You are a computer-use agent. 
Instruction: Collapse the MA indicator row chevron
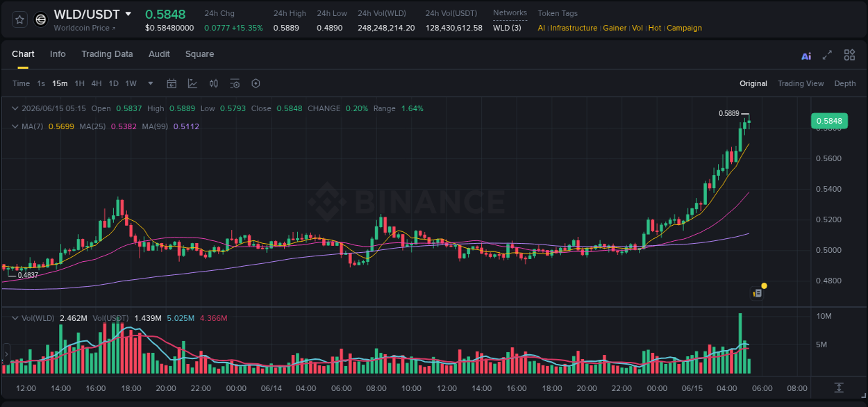click(x=15, y=126)
